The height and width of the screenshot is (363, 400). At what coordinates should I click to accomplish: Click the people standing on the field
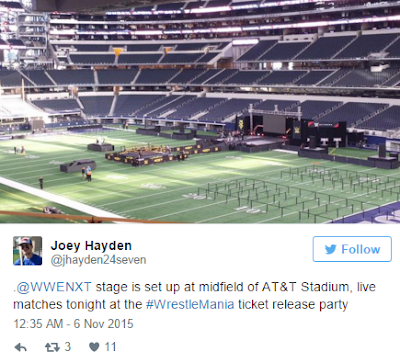pos(86,173)
